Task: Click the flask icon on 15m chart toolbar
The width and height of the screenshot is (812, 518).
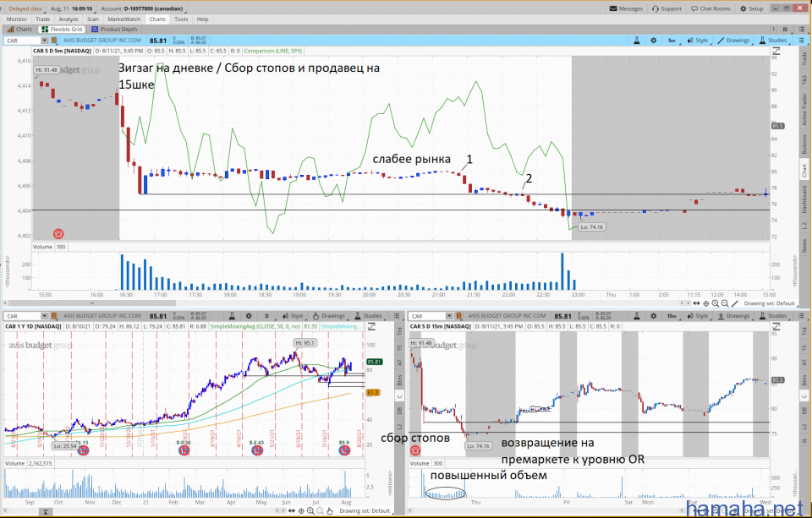Action: (x=636, y=316)
